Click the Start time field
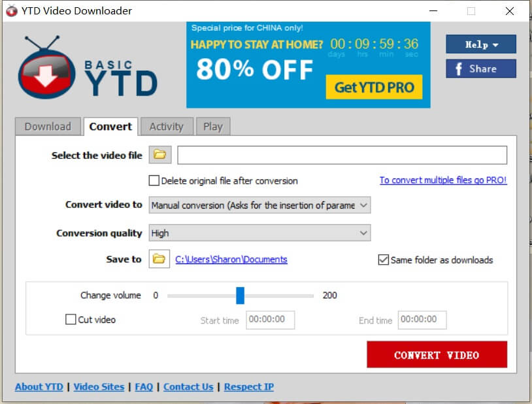Image resolution: width=532 pixels, height=404 pixels. coord(270,320)
